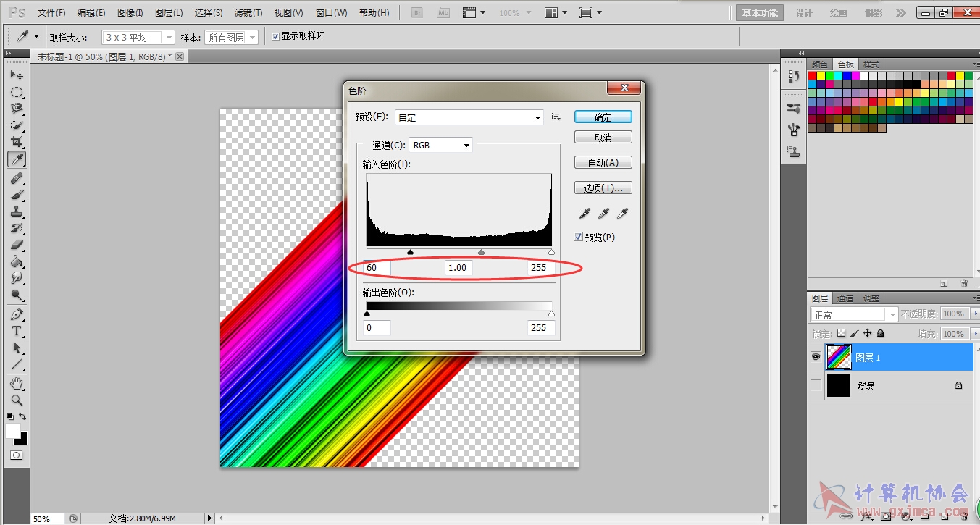Click the gray point eyedropper in Levels

(x=603, y=214)
